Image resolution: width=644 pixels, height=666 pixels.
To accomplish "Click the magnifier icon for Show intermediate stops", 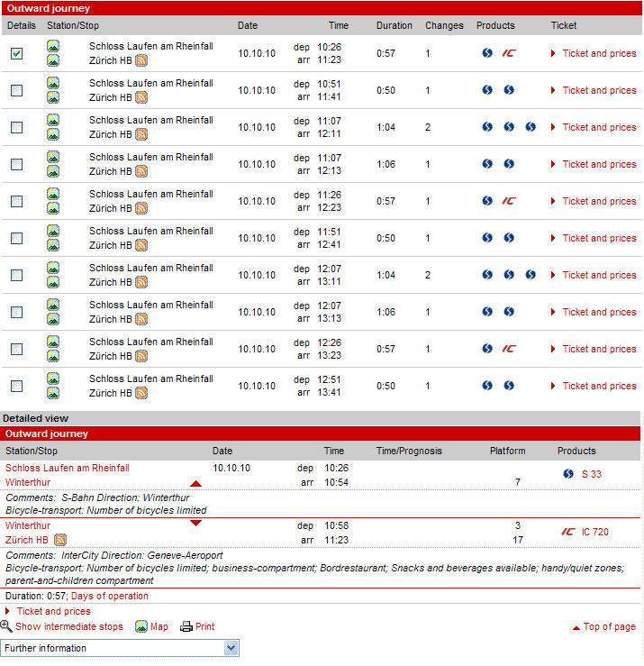I will click(6, 626).
